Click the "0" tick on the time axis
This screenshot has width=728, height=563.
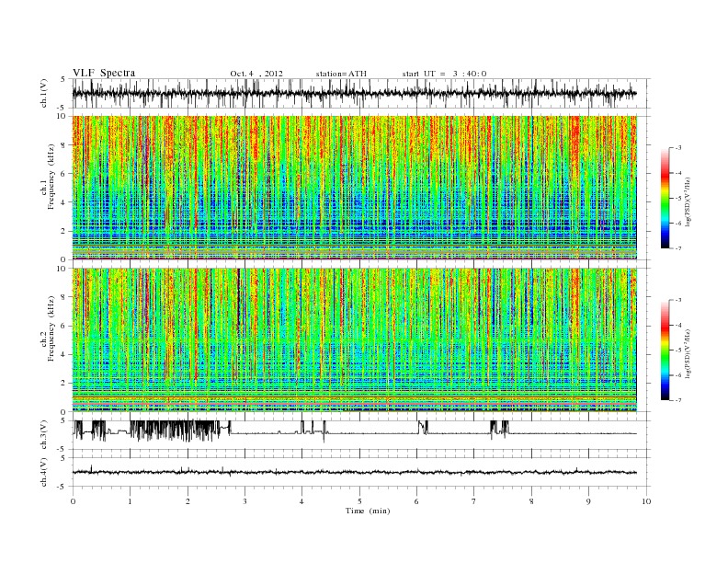(x=73, y=501)
